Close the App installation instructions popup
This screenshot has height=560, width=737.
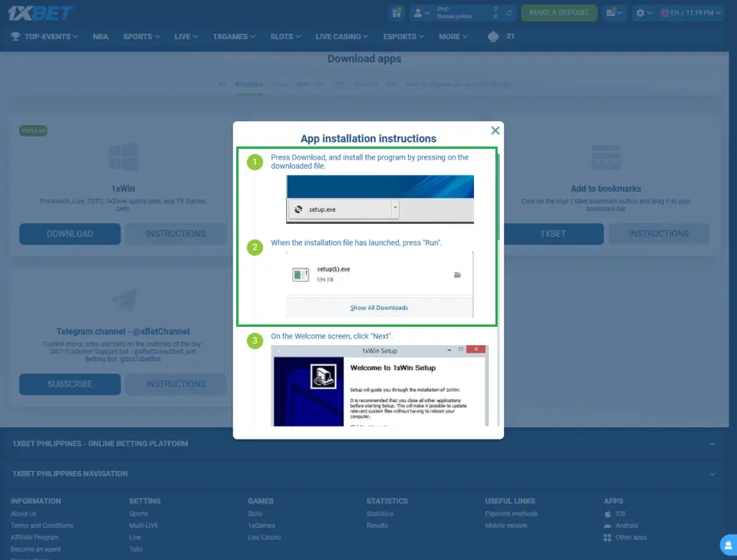point(495,130)
